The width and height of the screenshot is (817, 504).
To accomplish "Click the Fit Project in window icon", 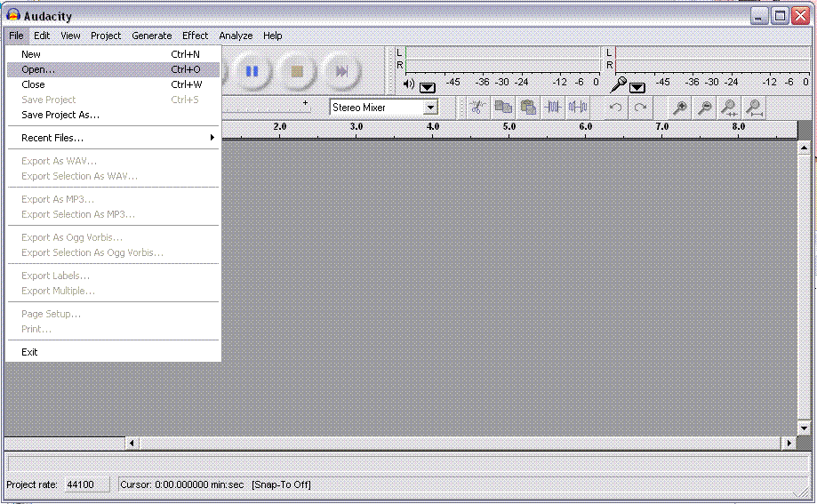I will pyautogui.click(x=755, y=108).
